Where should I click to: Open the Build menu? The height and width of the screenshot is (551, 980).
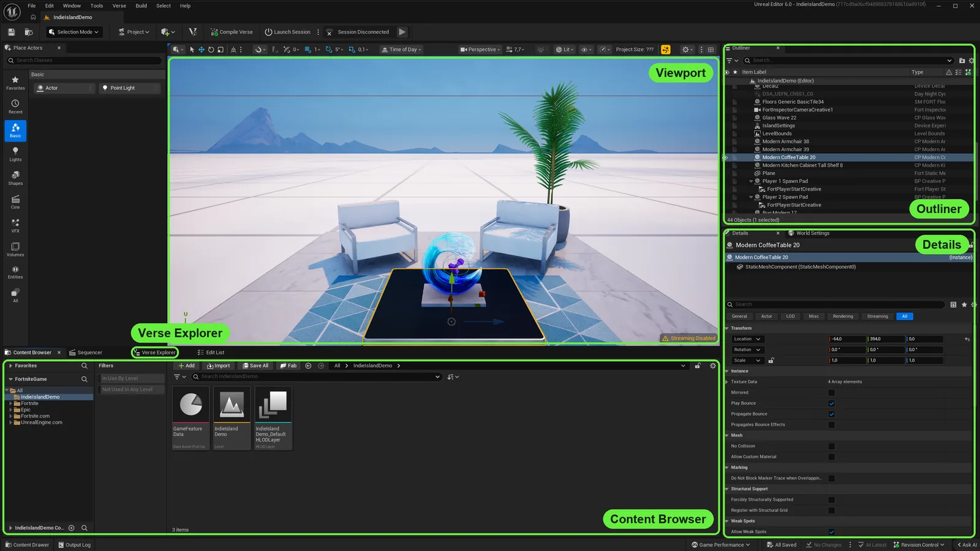coord(141,6)
